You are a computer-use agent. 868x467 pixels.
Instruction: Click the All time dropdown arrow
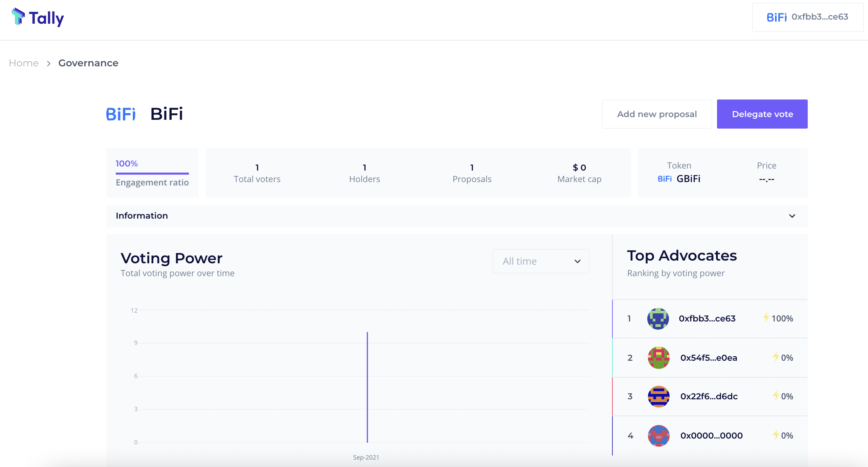578,261
